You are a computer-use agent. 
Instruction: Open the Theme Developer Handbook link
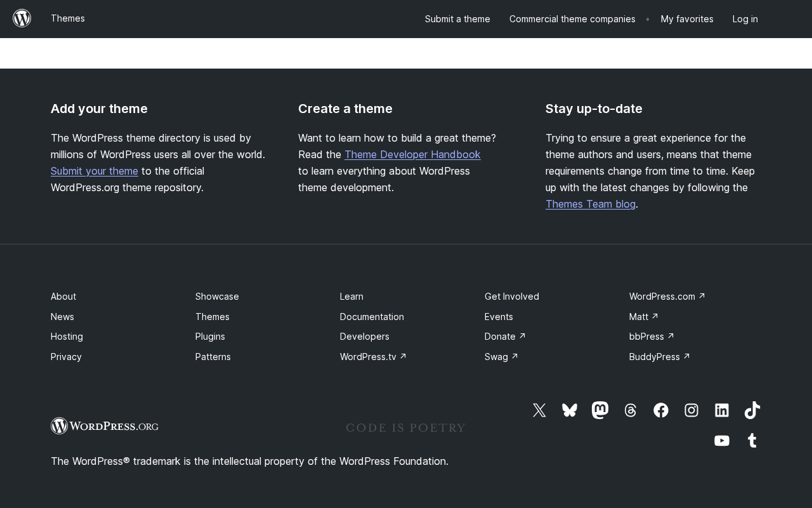pos(412,154)
